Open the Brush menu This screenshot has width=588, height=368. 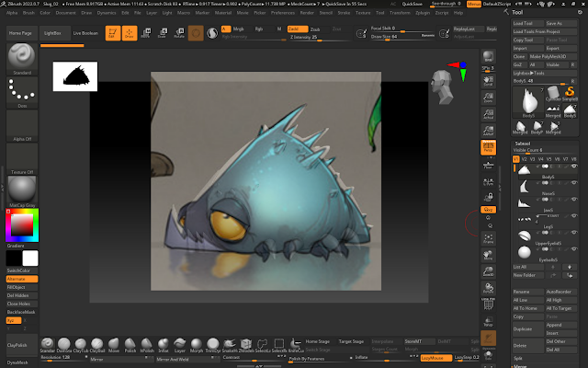(x=28, y=12)
